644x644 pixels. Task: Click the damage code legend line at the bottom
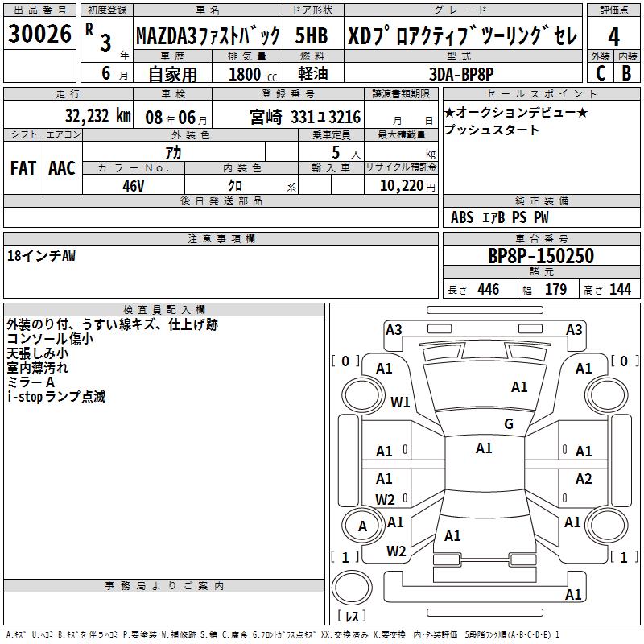tap(283, 635)
